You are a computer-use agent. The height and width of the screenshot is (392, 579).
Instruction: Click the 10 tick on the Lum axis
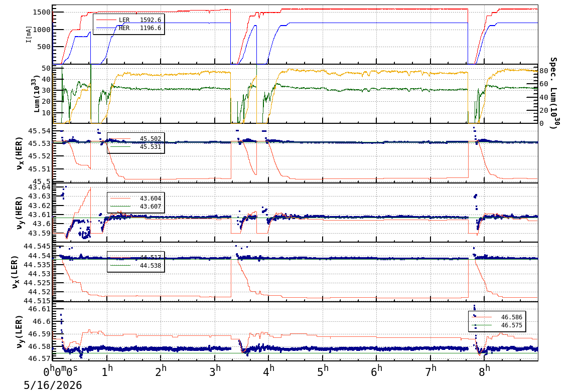coord(46,112)
